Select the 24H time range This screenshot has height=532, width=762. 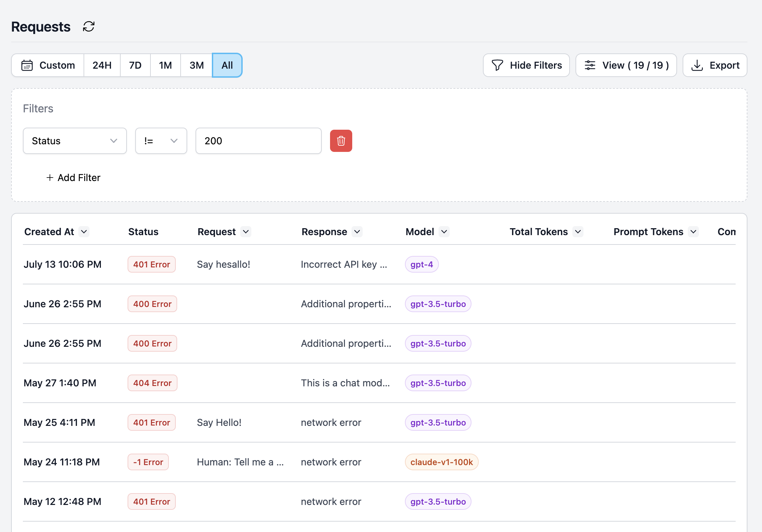[102, 65]
